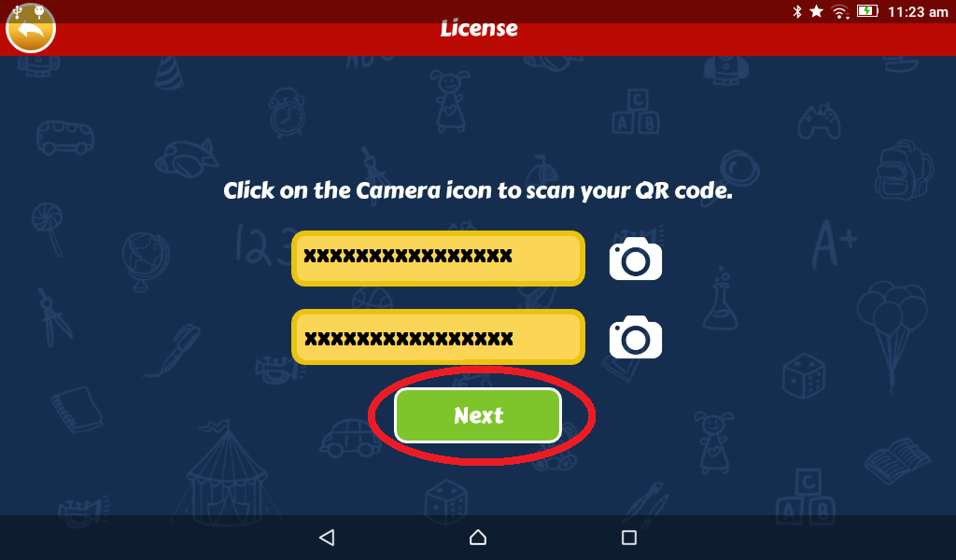Tap the Android back navigation triangle
Viewport: 956px width, 560px height.
click(x=327, y=538)
